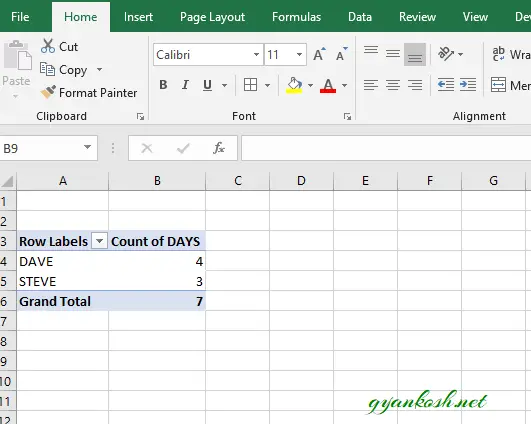Open the Row Labels filter dropdown

click(x=99, y=241)
